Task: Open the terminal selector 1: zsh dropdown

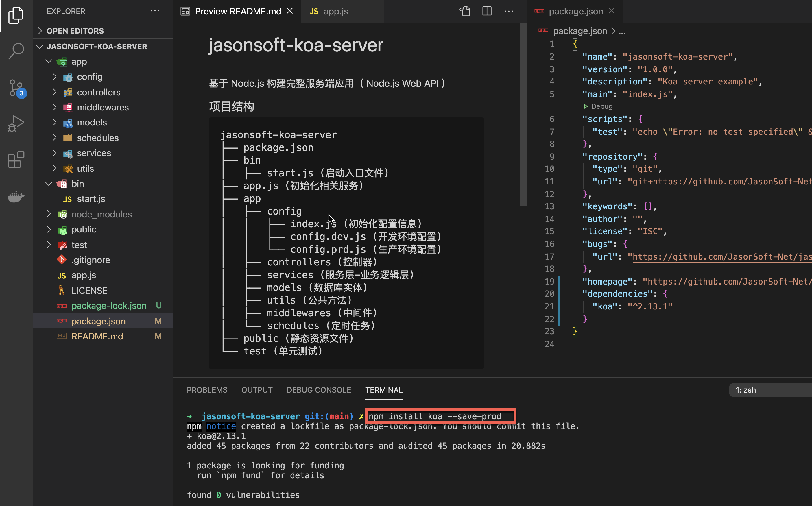Action: [x=770, y=390]
